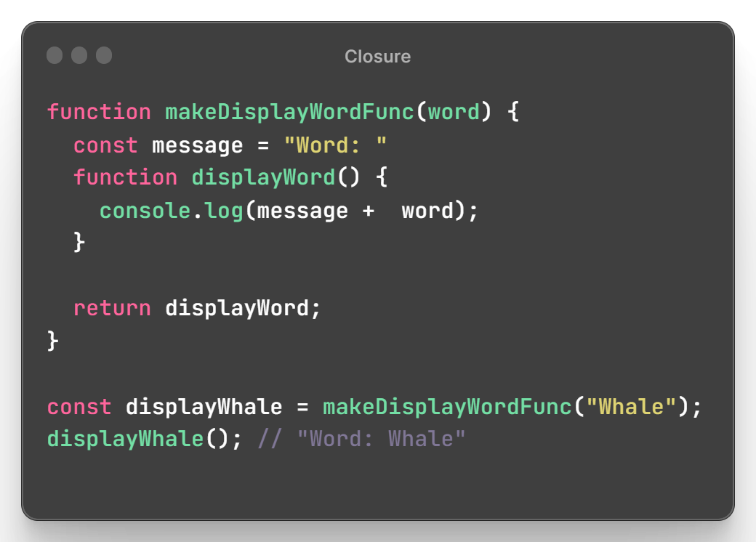Click the rightmost gray window dot
The width and height of the screenshot is (756, 542).
point(104,55)
